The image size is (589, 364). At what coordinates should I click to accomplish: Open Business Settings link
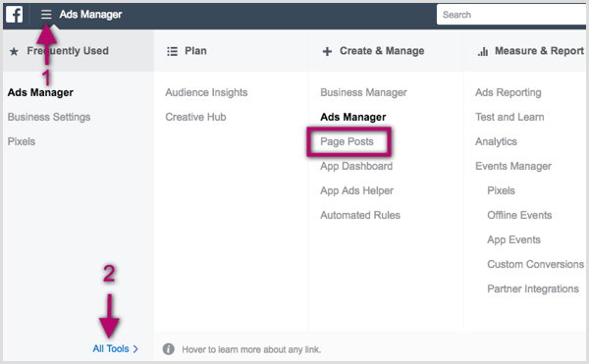(49, 117)
